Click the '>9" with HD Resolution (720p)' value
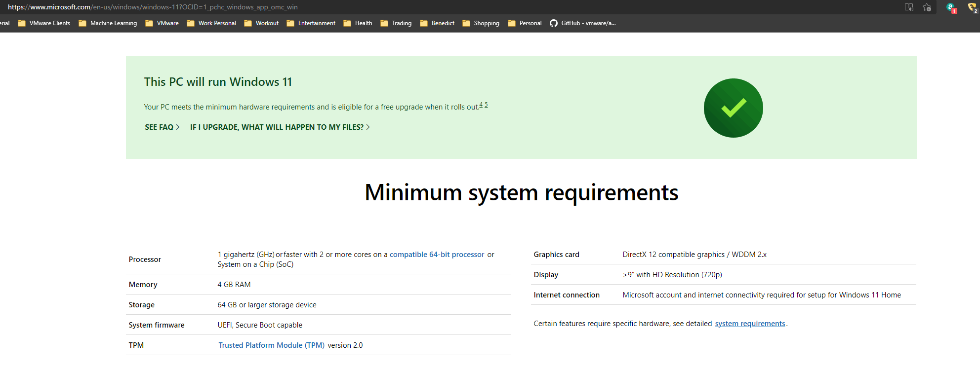 [x=672, y=275]
